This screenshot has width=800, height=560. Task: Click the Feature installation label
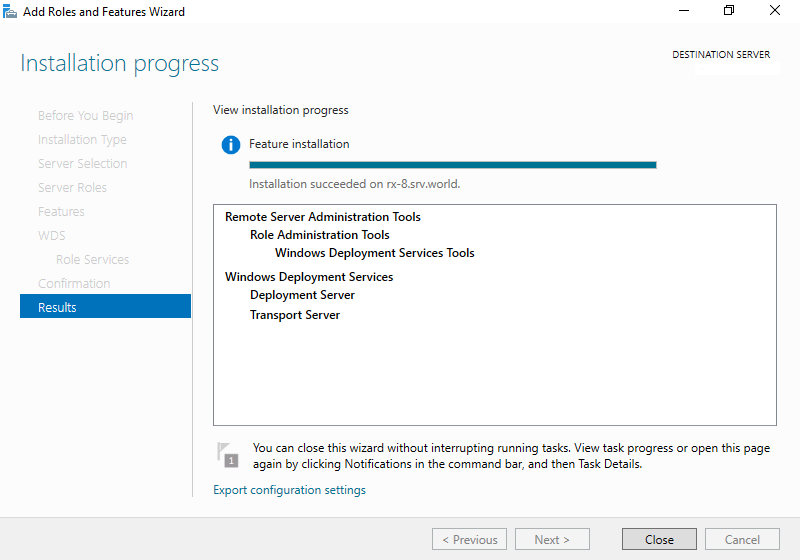click(x=299, y=144)
